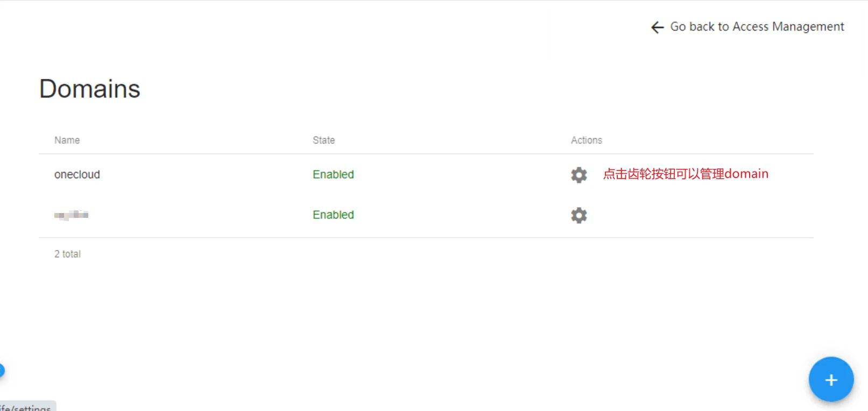
Task: Click the partial blue circle at left edge
Action: coord(2,370)
